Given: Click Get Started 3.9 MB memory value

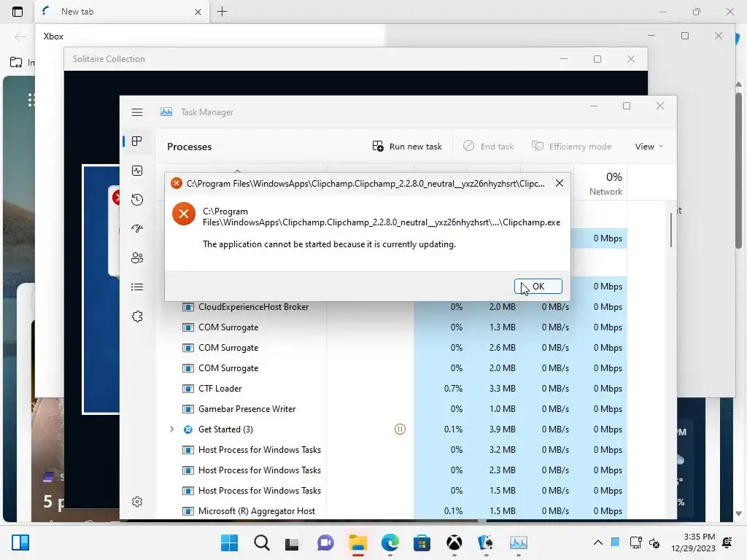Looking at the screenshot, I should tap(502, 429).
